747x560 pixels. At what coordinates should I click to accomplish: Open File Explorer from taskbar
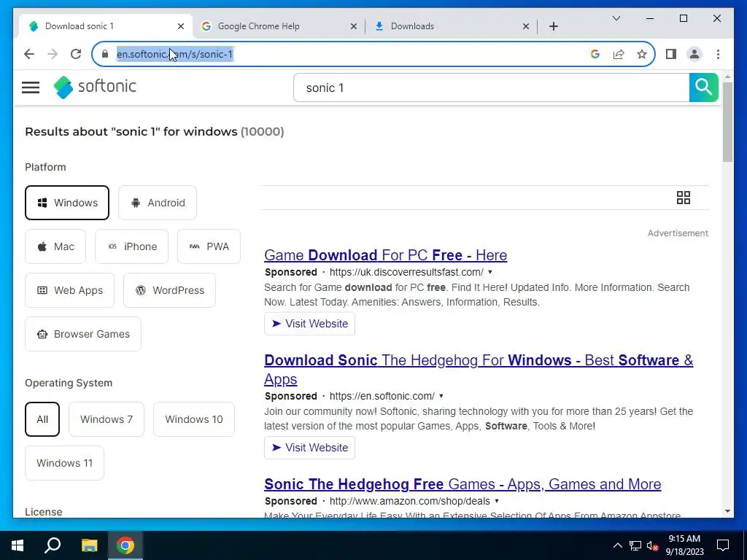[x=89, y=545]
